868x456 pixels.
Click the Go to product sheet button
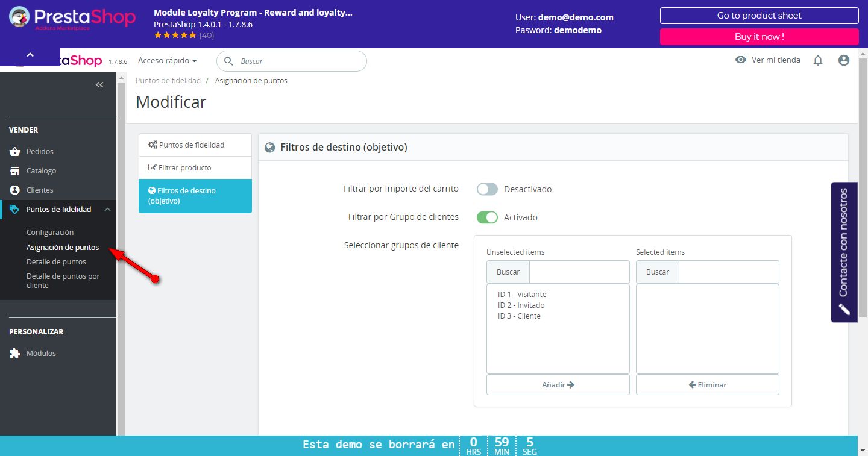pos(759,16)
